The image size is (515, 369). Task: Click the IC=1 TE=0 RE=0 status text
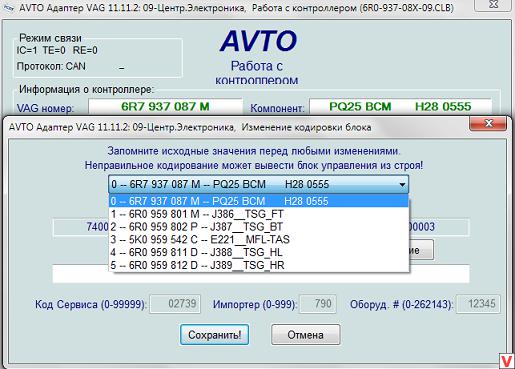click(57, 50)
